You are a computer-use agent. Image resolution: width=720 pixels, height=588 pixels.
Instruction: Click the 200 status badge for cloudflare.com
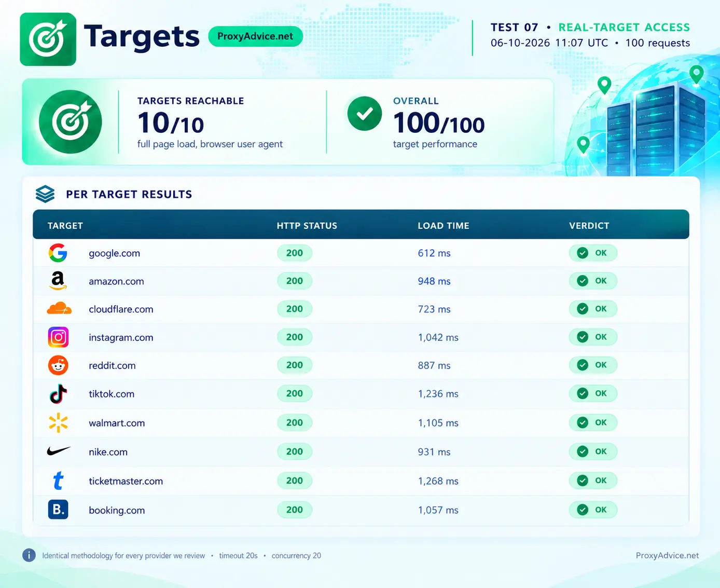click(295, 309)
